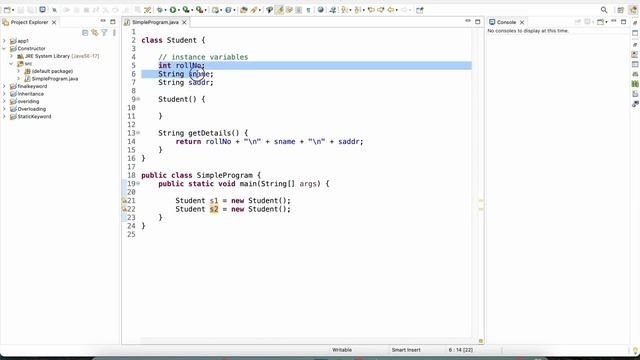Toggle Mark Occurrences highlighter icon
Image resolution: width=640 pixels, height=360 pixels.
coord(279,10)
